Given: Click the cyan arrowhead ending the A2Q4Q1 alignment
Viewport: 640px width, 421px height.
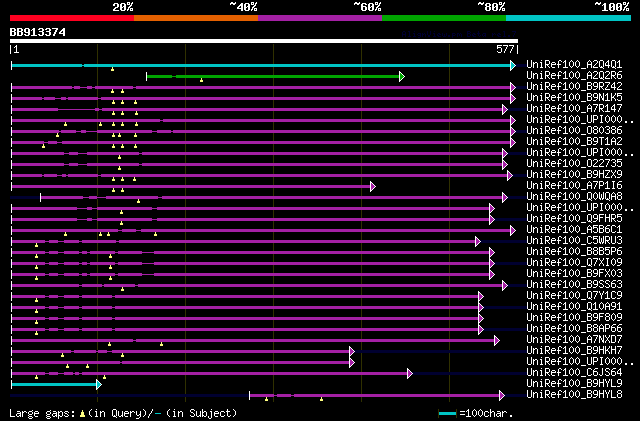Looking at the screenshot, I should tap(513, 65).
